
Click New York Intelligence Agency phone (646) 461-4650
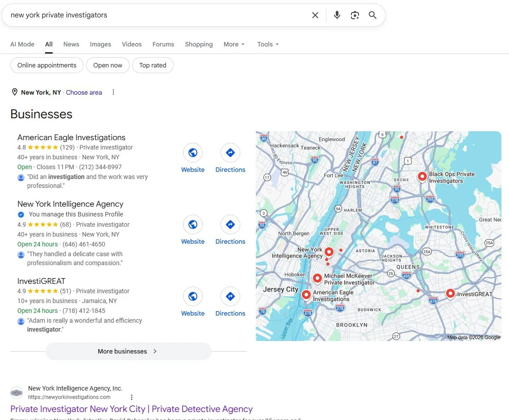84,244
